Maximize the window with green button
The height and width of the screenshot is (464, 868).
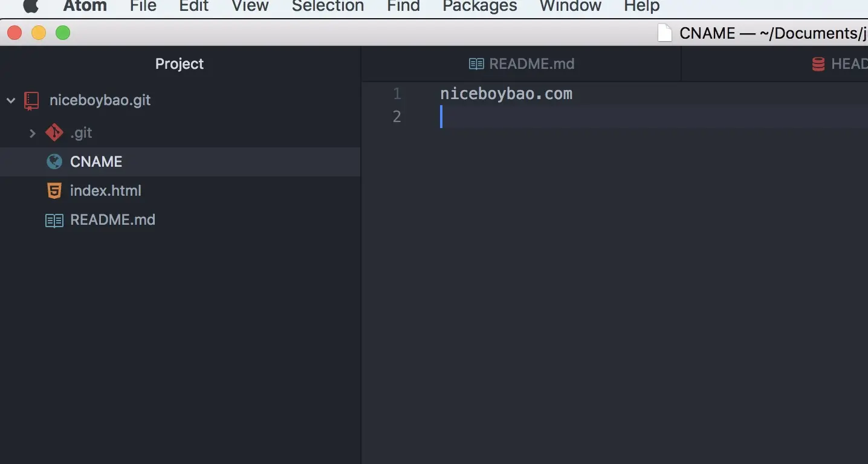pos(63,33)
